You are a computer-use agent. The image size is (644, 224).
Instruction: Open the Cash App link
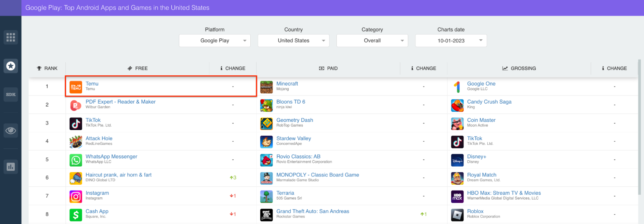(97, 211)
